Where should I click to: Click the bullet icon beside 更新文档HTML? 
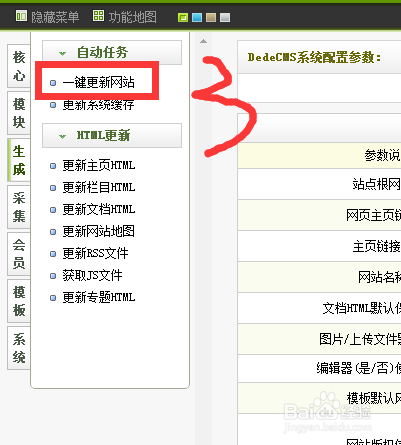(x=53, y=210)
